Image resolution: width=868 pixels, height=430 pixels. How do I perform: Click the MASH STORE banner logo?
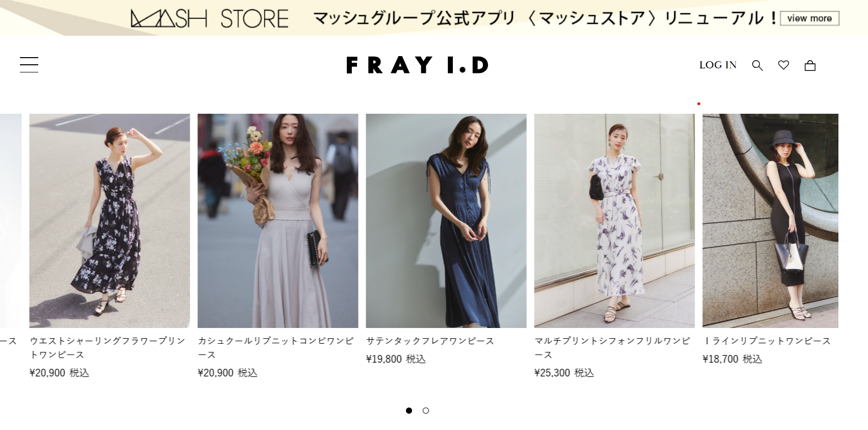210,18
